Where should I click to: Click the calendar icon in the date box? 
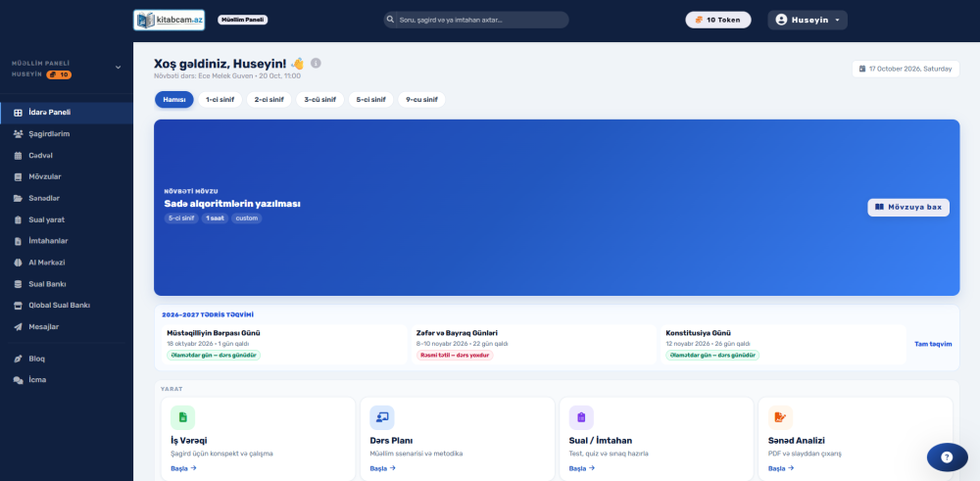pos(862,69)
